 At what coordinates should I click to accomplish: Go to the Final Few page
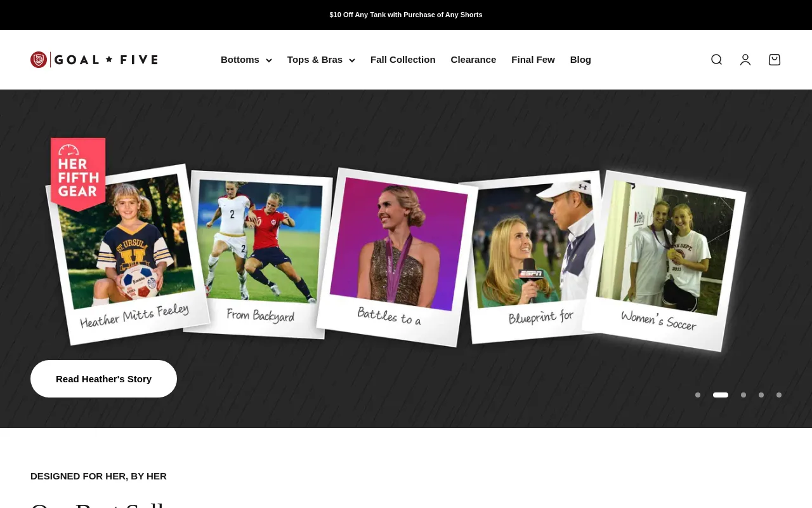point(533,60)
